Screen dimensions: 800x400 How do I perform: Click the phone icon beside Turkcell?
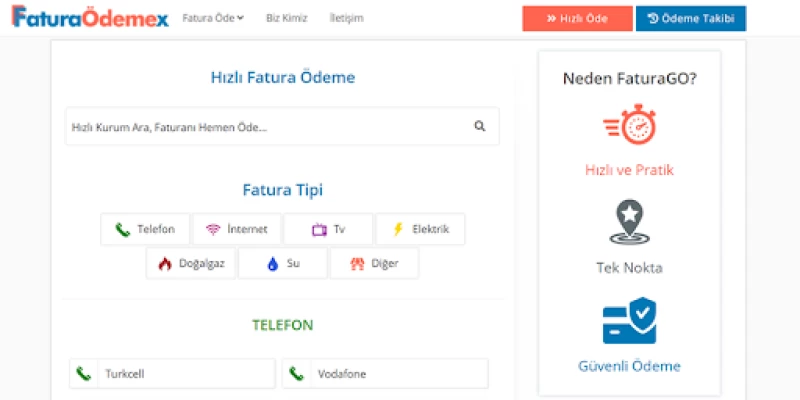click(x=84, y=374)
